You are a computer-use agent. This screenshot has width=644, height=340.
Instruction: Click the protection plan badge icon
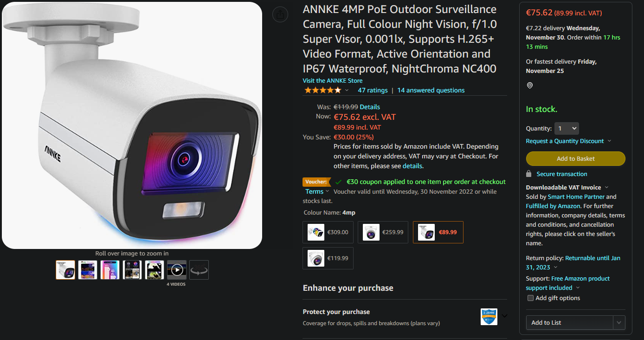coord(489,317)
